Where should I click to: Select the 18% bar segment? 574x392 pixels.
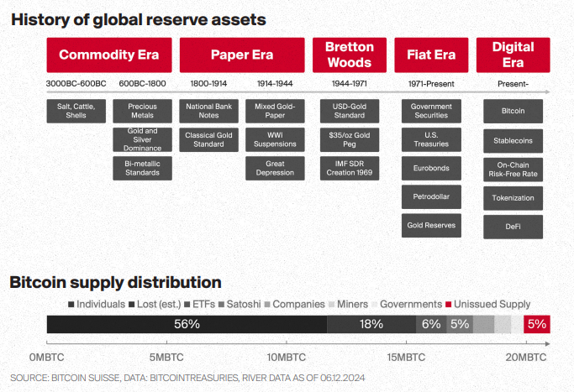point(371,324)
